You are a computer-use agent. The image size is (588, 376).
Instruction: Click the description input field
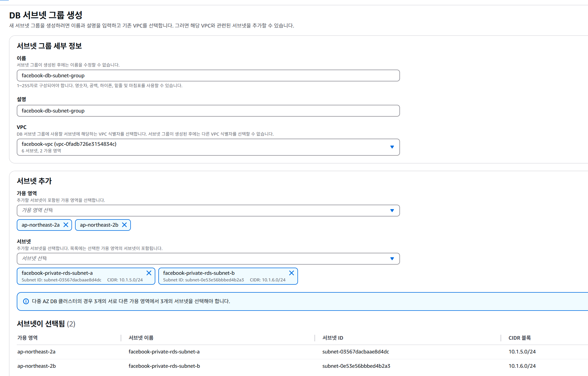[x=208, y=111]
